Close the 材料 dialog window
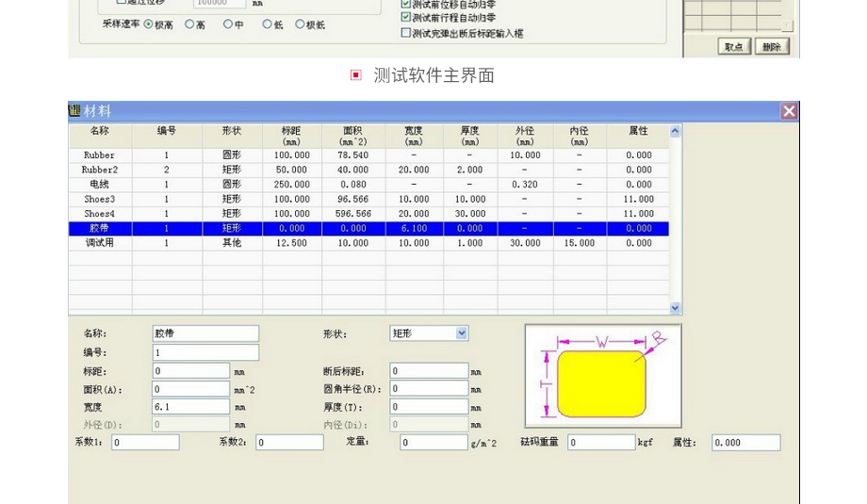Image resolution: width=867 pixels, height=504 pixels. pyautogui.click(x=789, y=111)
